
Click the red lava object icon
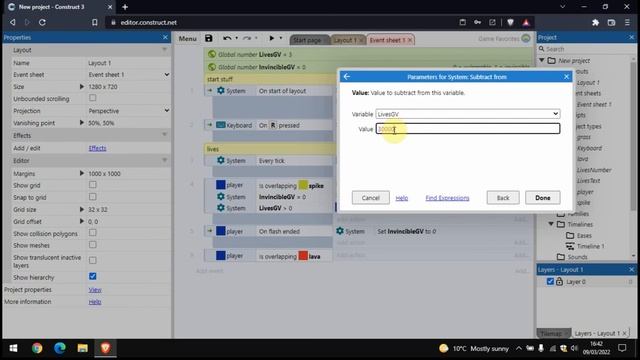click(303, 256)
